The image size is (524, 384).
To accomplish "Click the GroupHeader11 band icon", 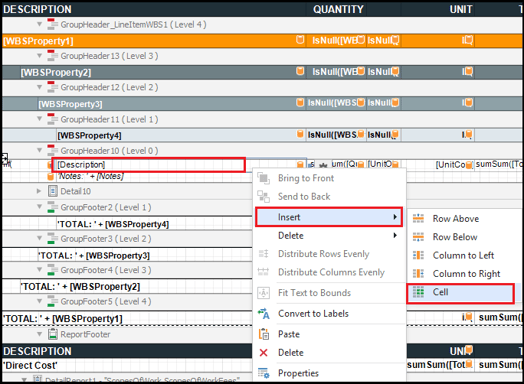I will coord(52,119).
